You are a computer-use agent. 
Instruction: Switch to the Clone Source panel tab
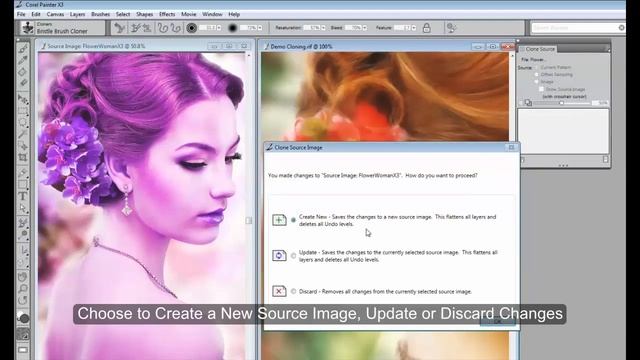[537, 49]
